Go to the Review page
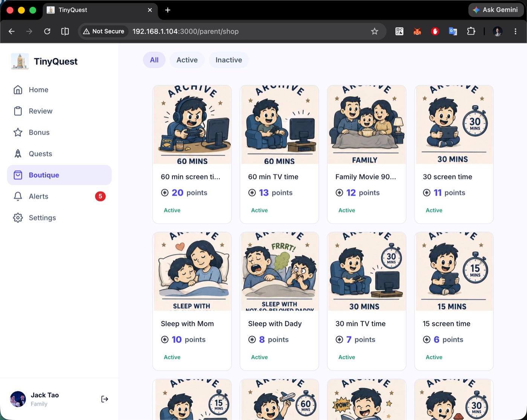 (x=59, y=111)
